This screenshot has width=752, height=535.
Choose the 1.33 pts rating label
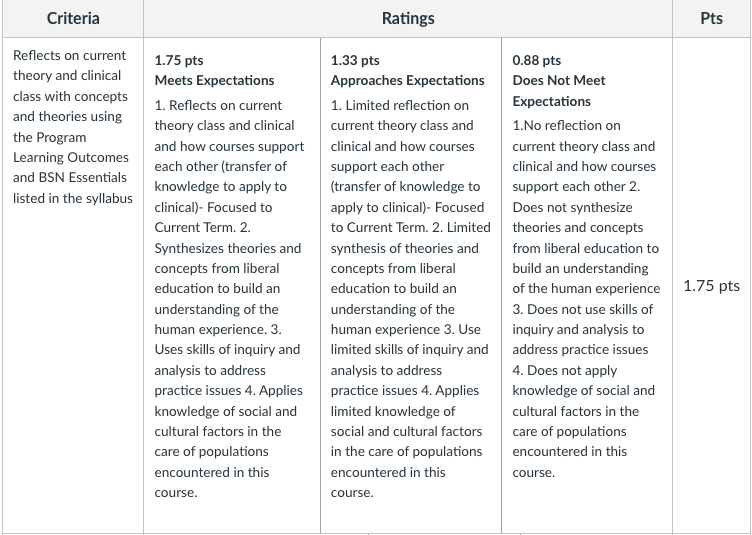[355, 60]
